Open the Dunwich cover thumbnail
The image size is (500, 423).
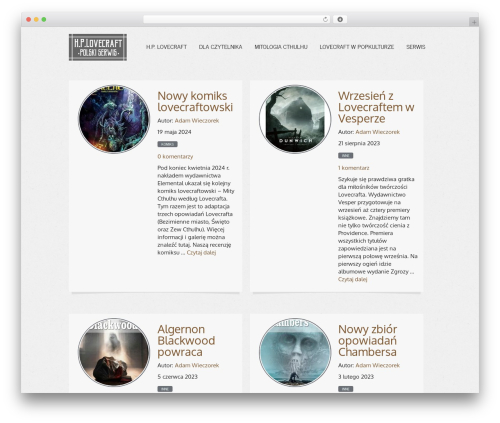pyautogui.click(x=295, y=119)
